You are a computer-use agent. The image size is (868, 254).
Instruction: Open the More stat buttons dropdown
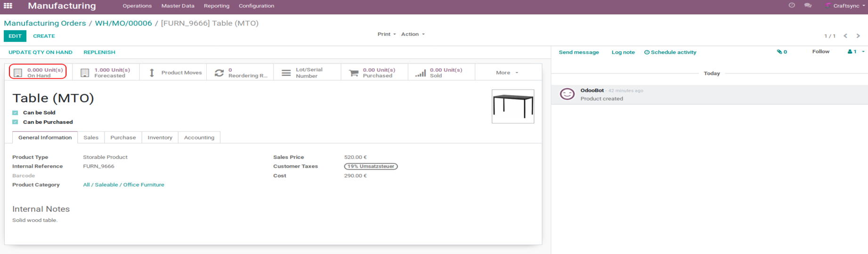click(x=507, y=73)
